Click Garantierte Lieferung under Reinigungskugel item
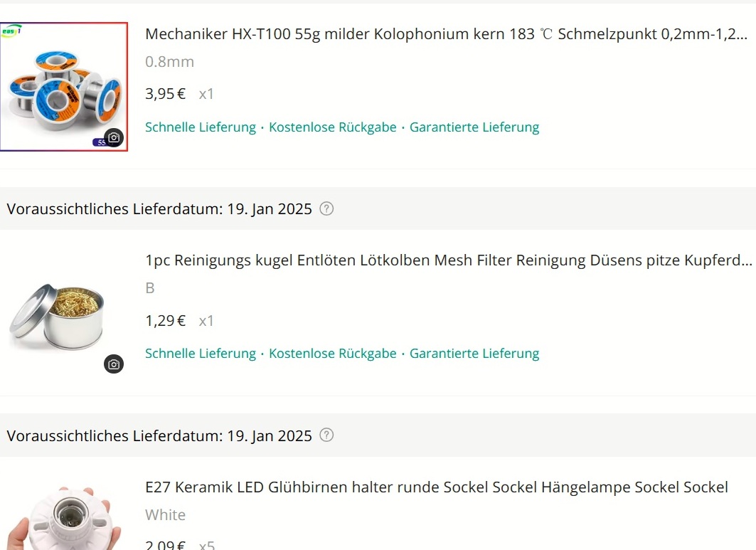This screenshot has width=756, height=550. [474, 354]
